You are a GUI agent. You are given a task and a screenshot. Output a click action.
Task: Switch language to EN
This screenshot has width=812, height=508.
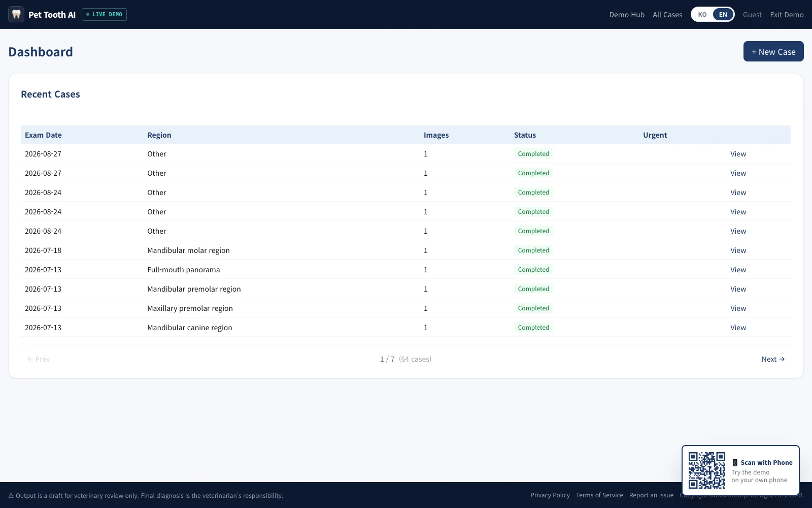[723, 15]
